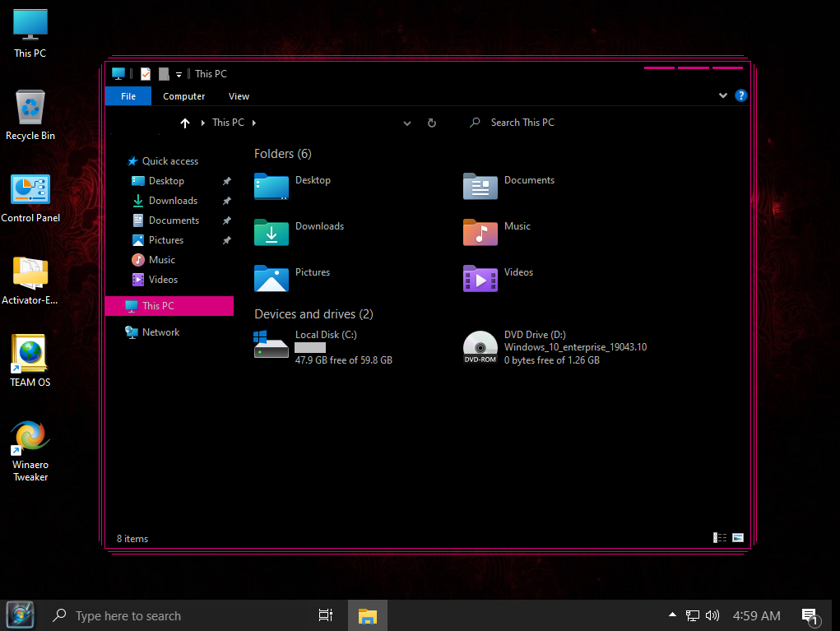Open the Videos folder icon
Screen dimensions: 840x631
click(480, 279)
